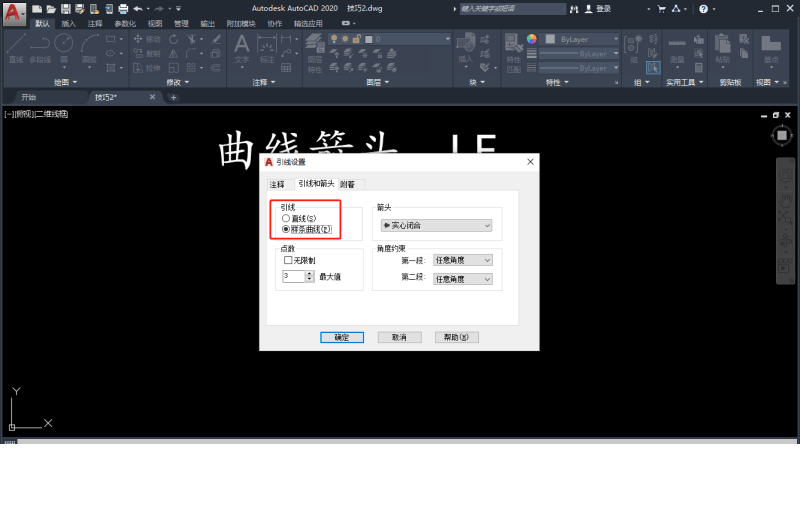Image resolution: width=800 pixels, height=509 pixels.
Task: Open the linetype ByLayer dropdown
Action: pyautogui.click(x=579, y=68)
